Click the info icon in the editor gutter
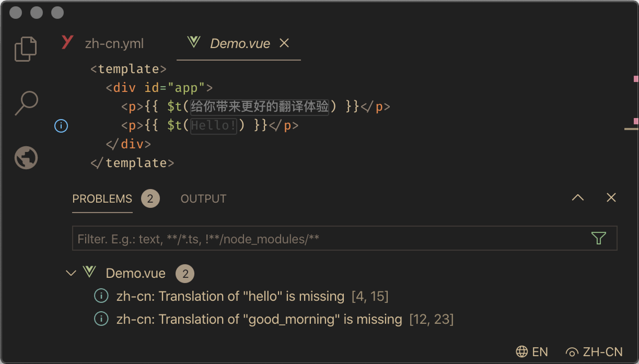The width and height of the screenshot is (639, 364). pos(61,126)
